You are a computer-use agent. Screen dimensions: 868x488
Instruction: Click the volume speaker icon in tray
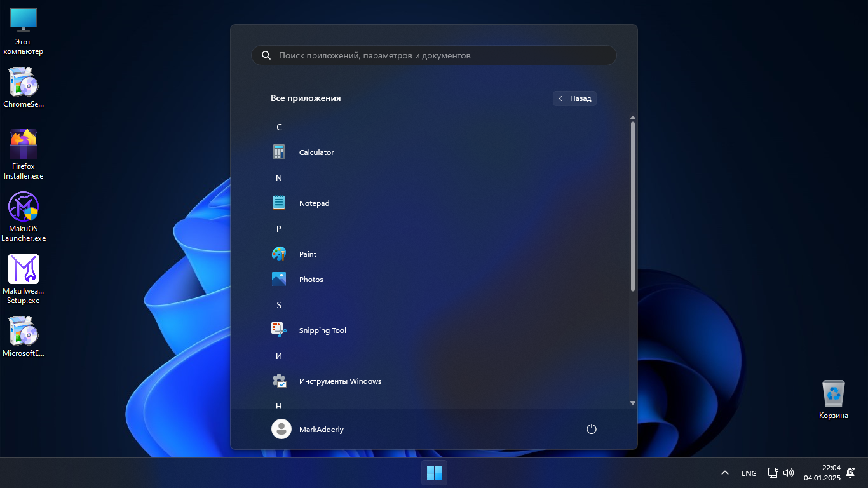[x=789, y=473]
